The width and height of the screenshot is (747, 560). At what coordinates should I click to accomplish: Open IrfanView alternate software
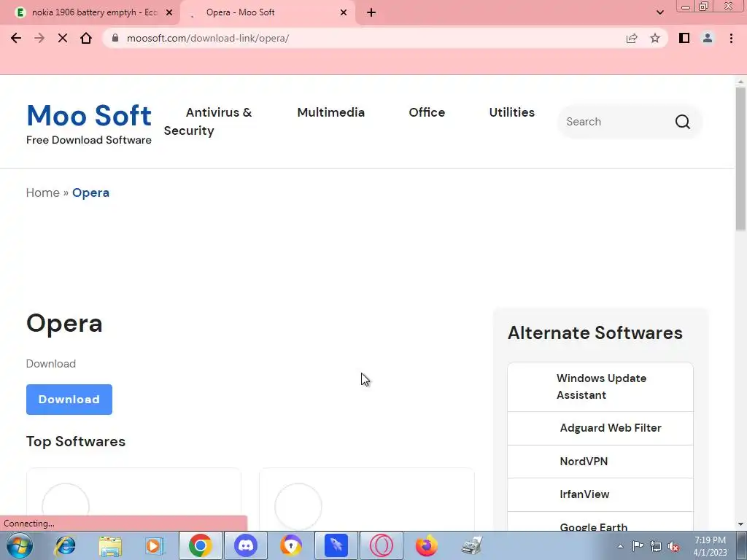point(584,494)
